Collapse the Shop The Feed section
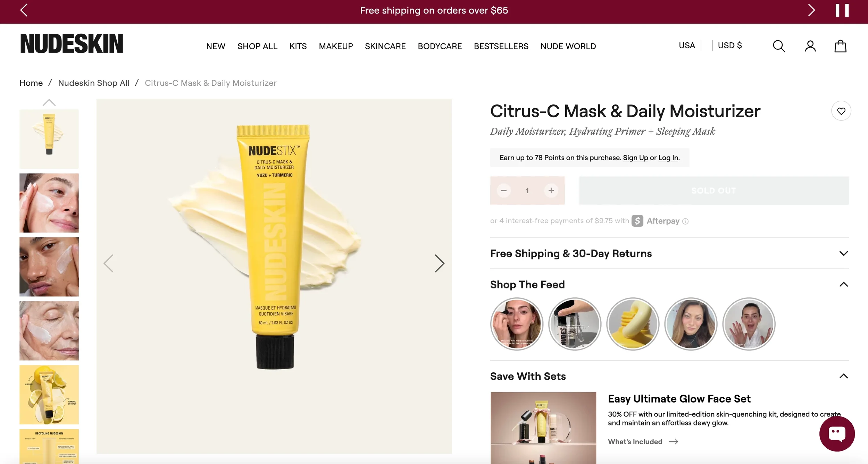 (843, 285)
